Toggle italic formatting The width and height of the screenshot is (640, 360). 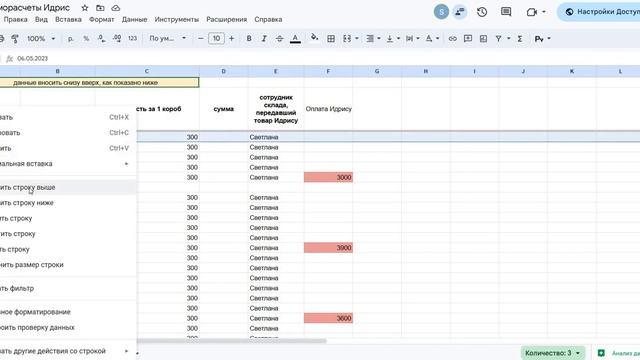click(x=264, y=38)
